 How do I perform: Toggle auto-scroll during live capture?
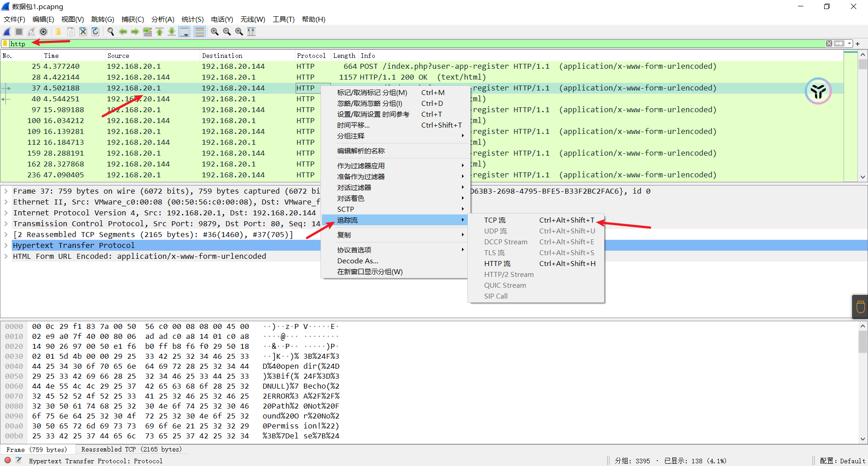click(184, 32)
